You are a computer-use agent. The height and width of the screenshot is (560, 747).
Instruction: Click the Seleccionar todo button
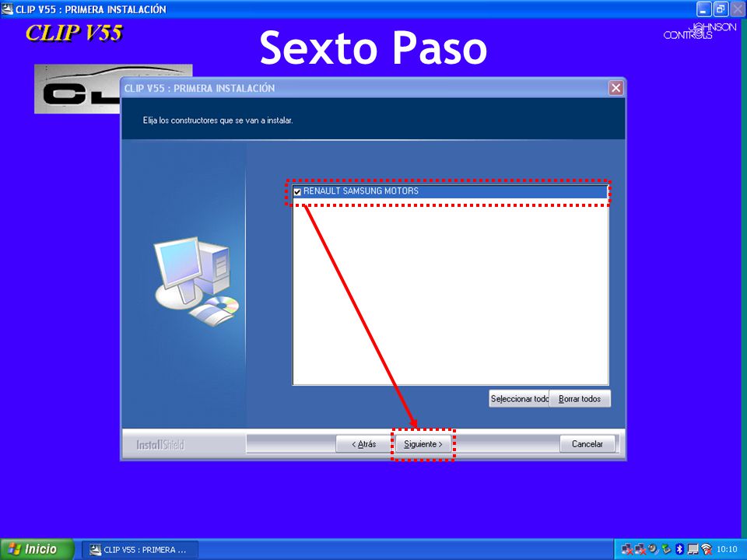pos(519,398)
